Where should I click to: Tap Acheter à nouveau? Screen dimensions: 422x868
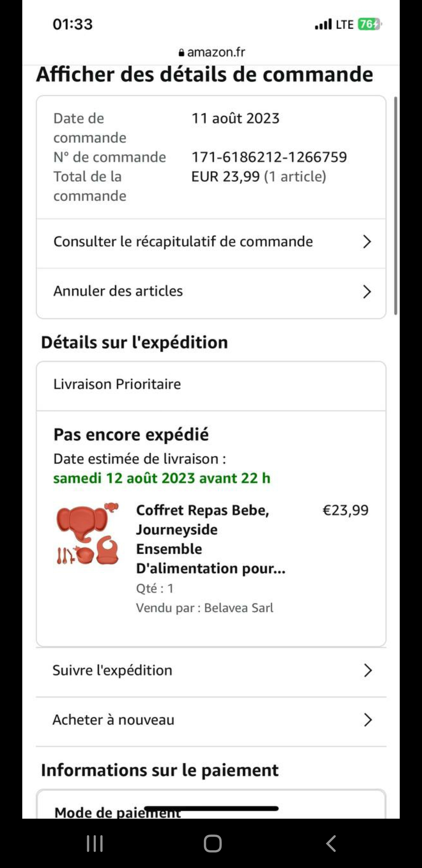(113, 720)
